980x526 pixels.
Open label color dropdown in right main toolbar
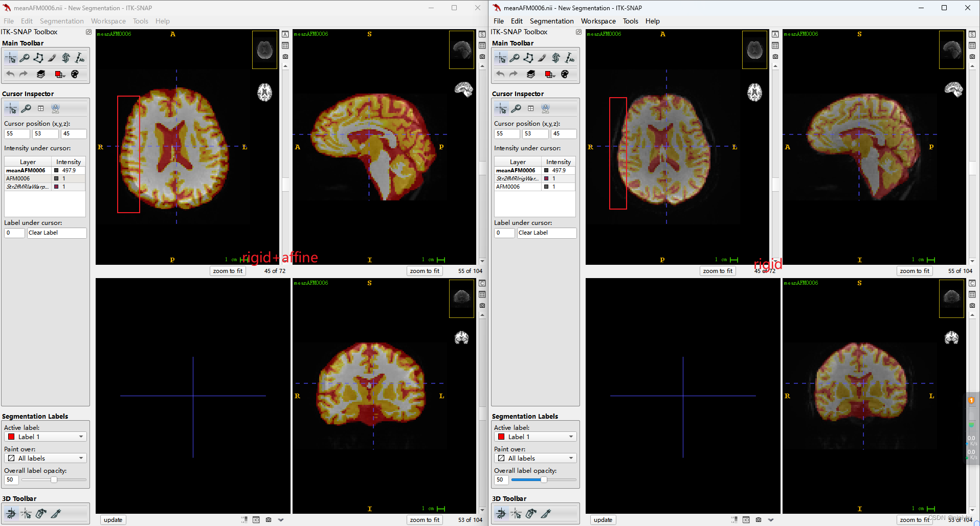pos(550,74)
